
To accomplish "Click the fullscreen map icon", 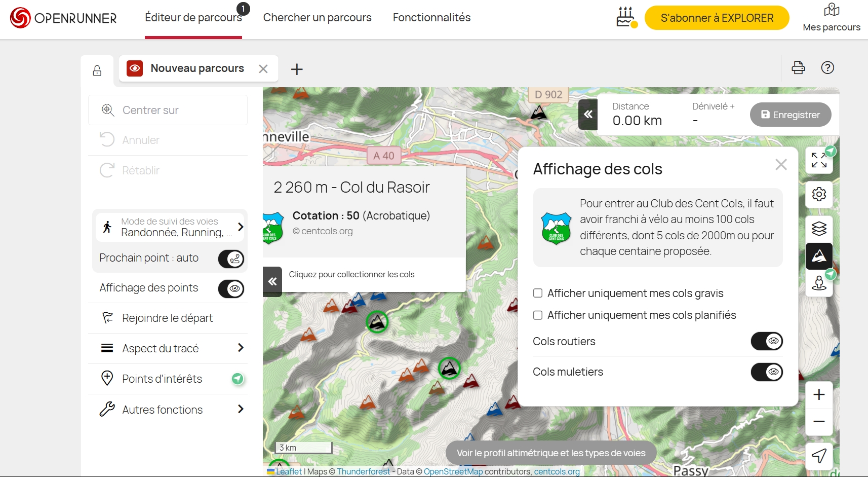I will click(x=819, y=160).
